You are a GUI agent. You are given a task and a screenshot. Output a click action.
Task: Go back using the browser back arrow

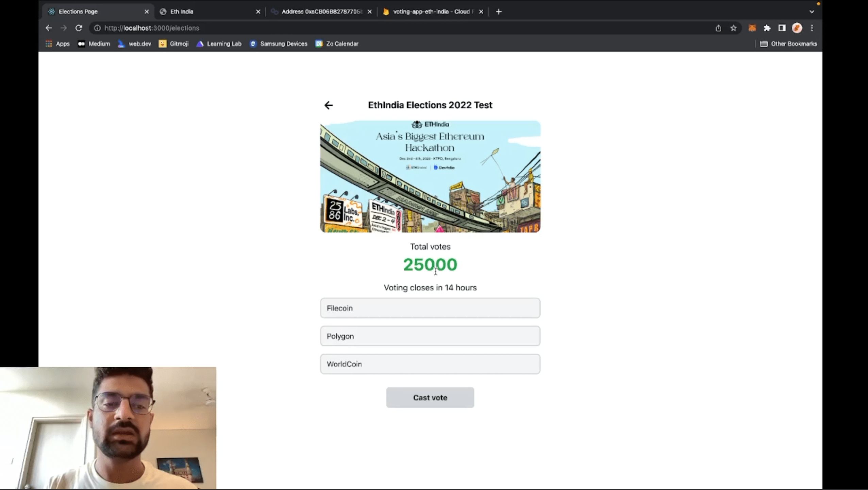49,28
